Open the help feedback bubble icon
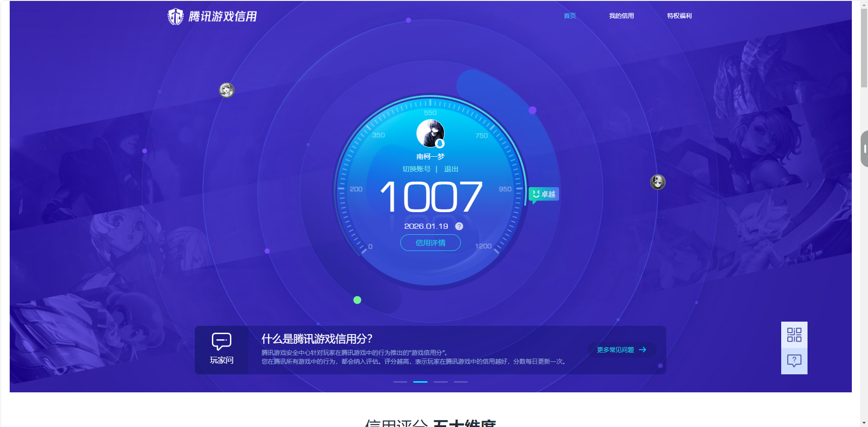This screenshot has width=868, height=427. click(794, 360)
